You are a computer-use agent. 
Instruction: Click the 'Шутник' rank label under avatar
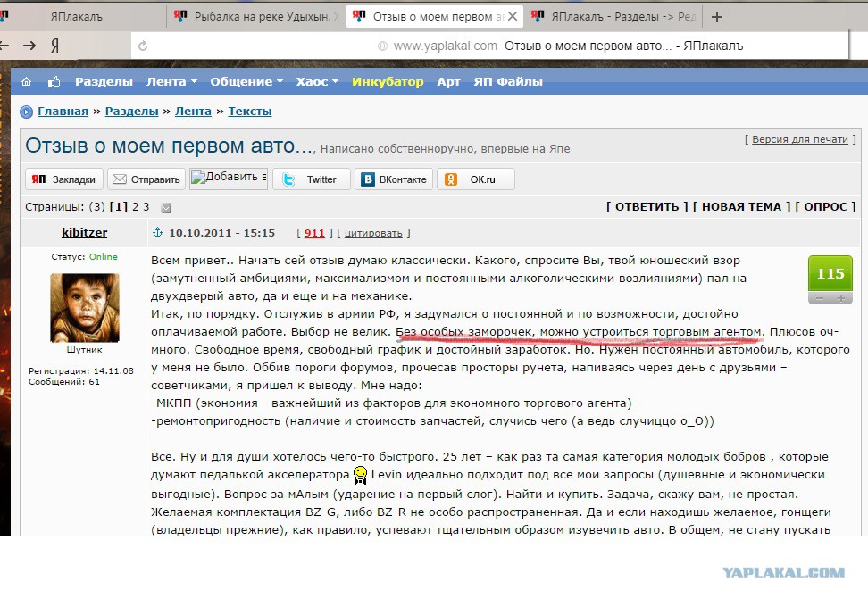tap(85, 350)
